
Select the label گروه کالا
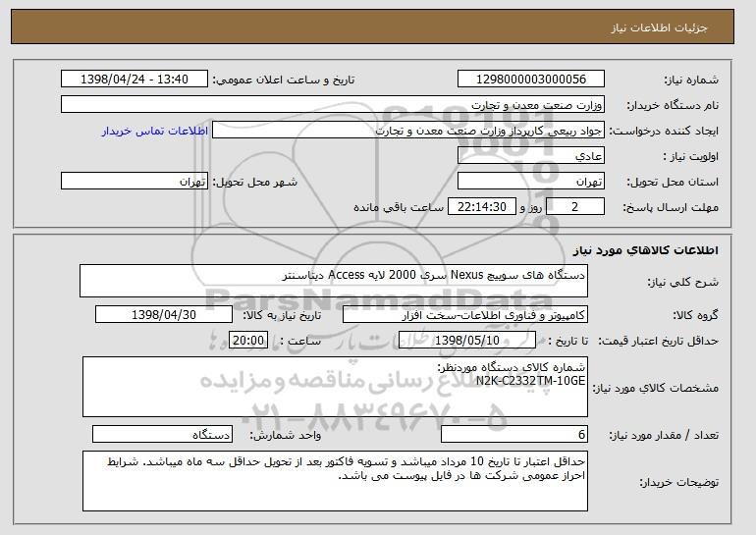click(695, 315)
